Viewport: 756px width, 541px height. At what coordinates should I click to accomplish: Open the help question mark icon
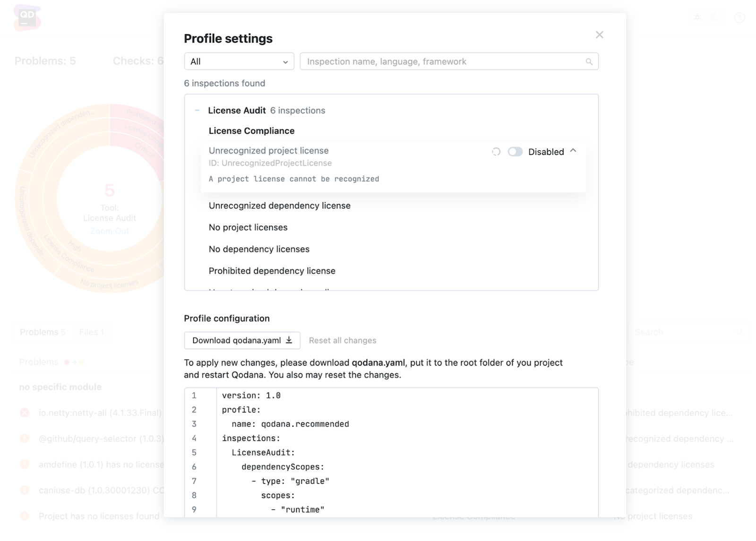(x=739, y=18)
